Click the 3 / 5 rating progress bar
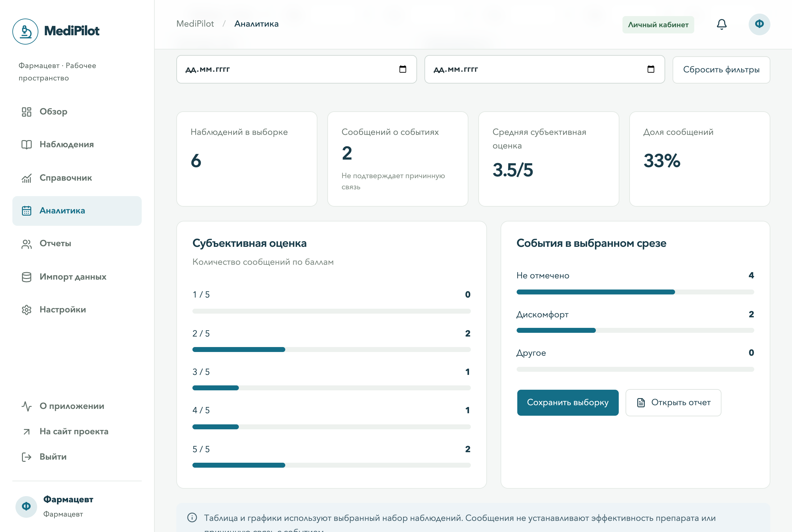 pos(331,388)
